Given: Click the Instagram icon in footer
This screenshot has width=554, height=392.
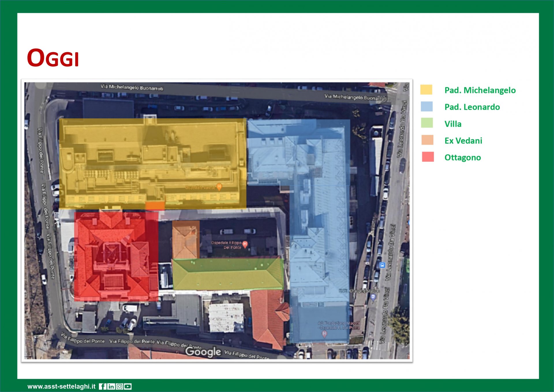Looking at the screenshot, I should tap(119, 387).
